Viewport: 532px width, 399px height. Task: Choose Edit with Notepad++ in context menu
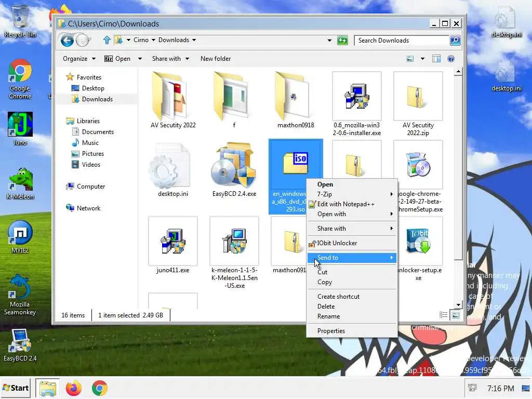click(352, 204)
